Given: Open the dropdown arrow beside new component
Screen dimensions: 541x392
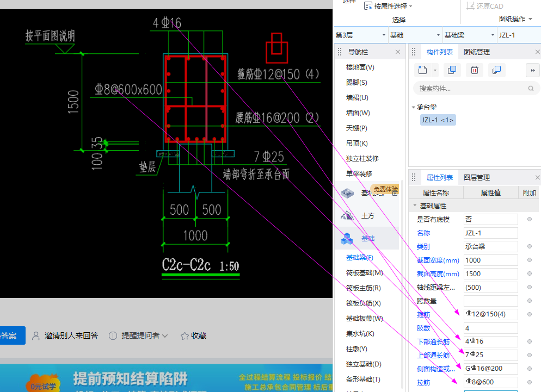Looking at the screenshot, I should coord(435,70).
